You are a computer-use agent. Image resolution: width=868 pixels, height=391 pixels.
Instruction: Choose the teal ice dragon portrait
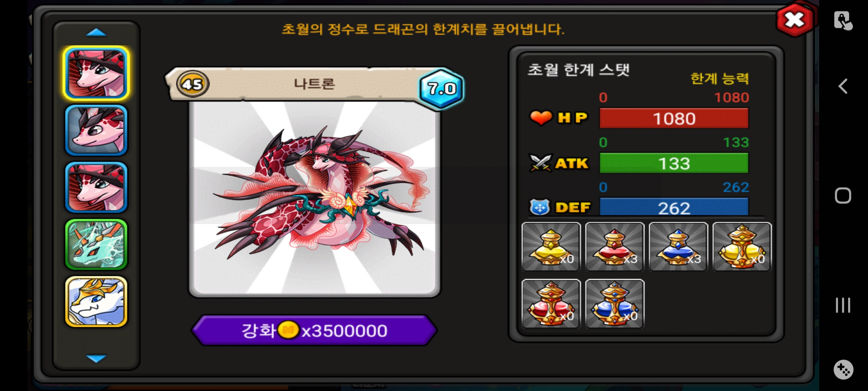point(96,244)
